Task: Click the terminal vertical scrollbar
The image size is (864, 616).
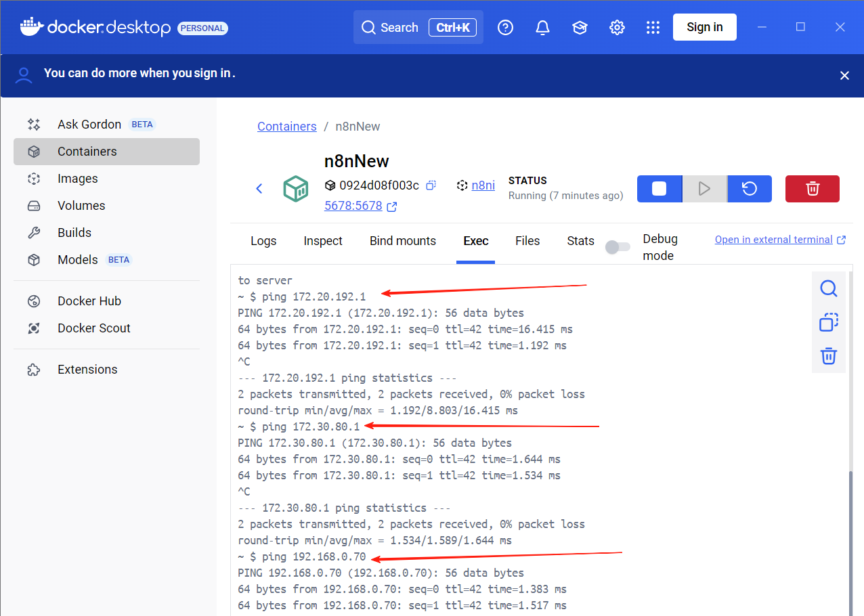Action: click(x=850, y=544)
